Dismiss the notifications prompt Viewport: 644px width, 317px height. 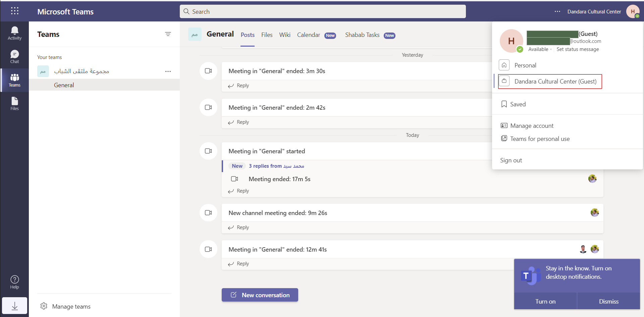tap(608, 301)
